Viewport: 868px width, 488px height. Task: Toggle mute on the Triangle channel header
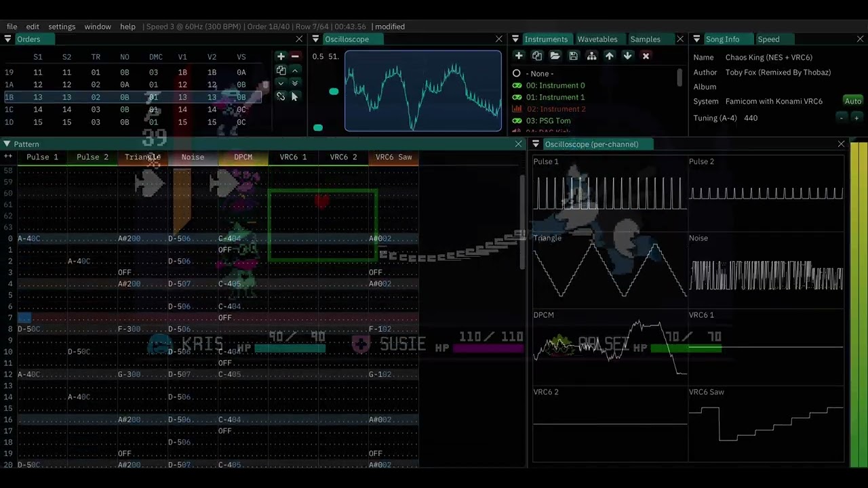[142, 157]
